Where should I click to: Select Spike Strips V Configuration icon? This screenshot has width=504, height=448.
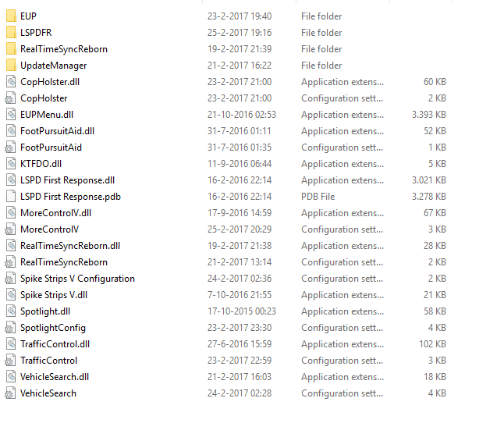tap(10, 279)
